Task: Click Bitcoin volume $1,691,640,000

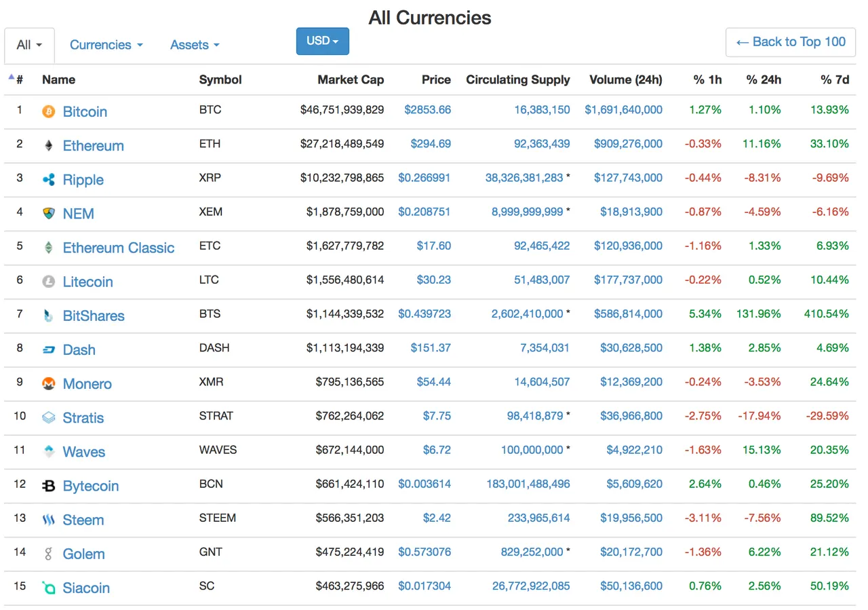Action: point(624,110)
